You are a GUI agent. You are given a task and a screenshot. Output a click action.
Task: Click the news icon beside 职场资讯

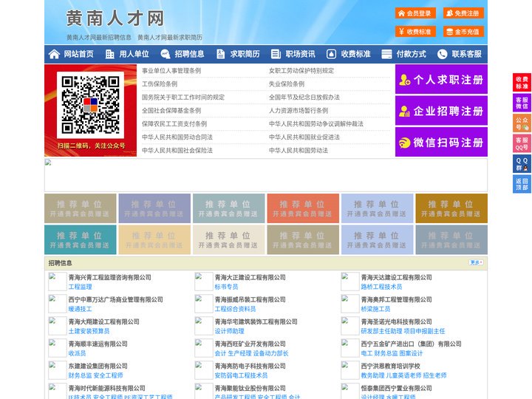click(x=276, y=54)
